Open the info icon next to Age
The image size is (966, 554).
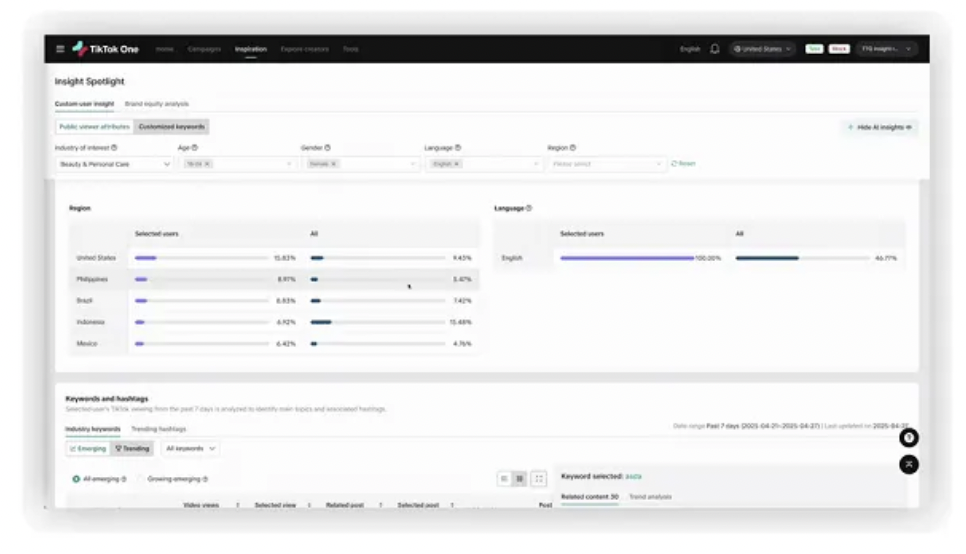tap(195, 148)
